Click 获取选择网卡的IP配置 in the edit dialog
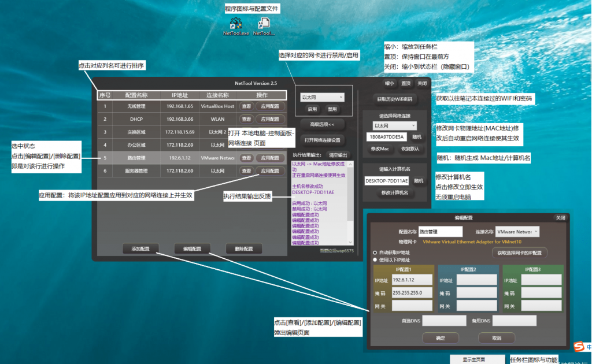 [520, 252]
